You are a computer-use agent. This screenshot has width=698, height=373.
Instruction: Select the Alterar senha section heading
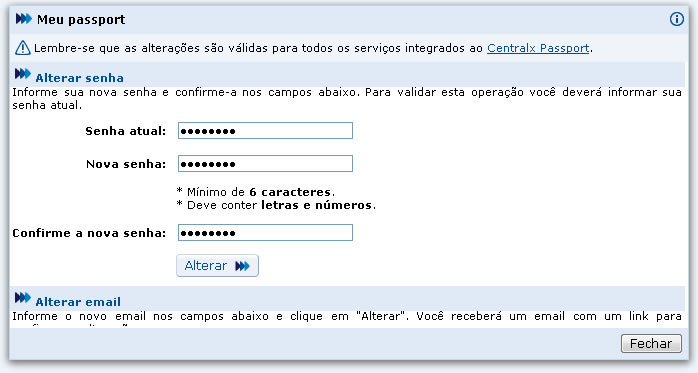click(79, 78)
